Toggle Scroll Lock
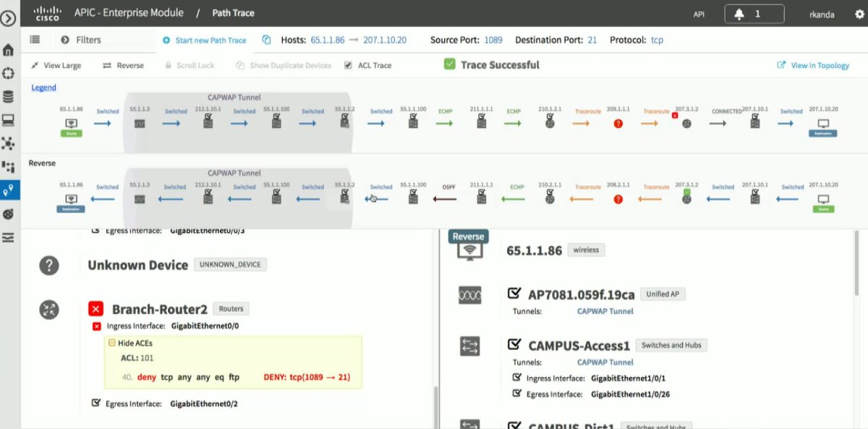868x429 pixels. click(x=190, y=65)
